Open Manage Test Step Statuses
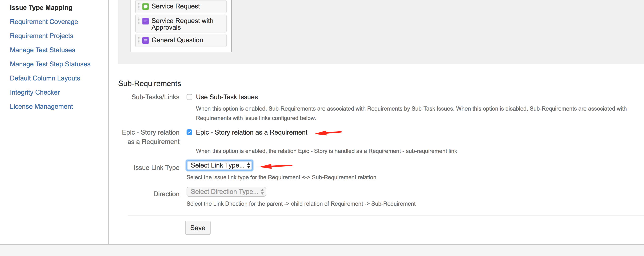644x256 pixels. click(x=50, y=64)
